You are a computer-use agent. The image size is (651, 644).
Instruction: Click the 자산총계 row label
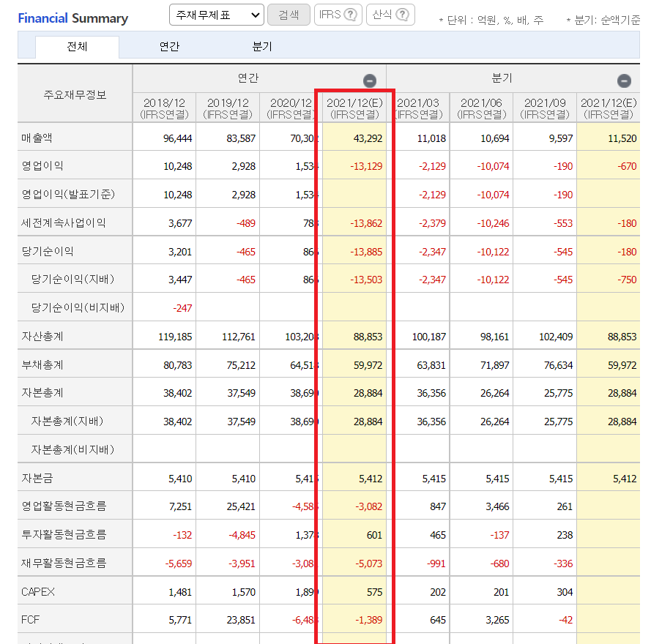pyautogui.click(x=42, y=336)
